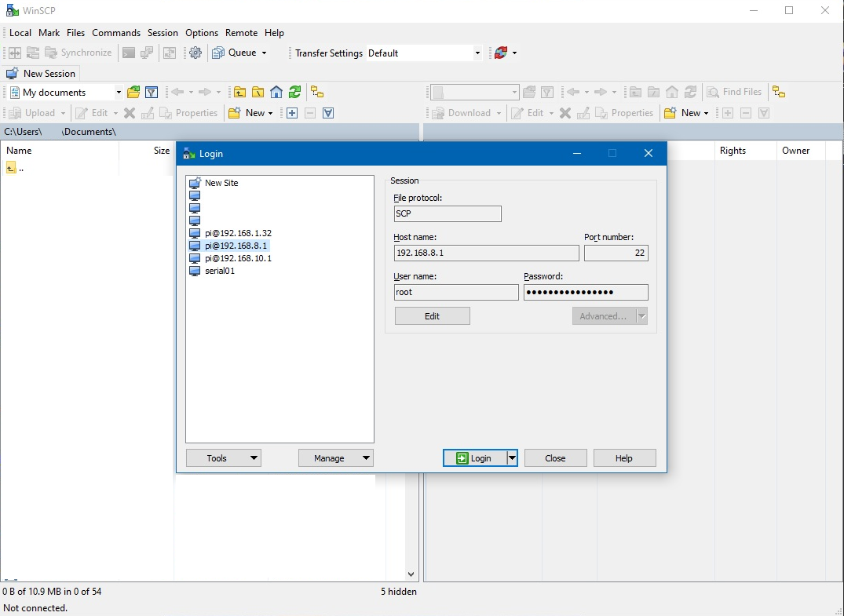Click the local Open Directory folder icon
Screen dimensions: 844x616
[x=133, y=93]
